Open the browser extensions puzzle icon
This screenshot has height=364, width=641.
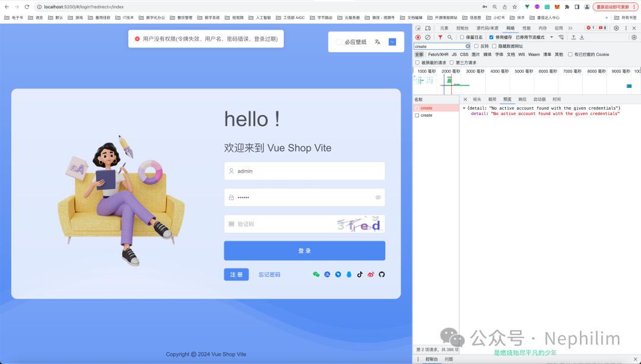(567, 7)
